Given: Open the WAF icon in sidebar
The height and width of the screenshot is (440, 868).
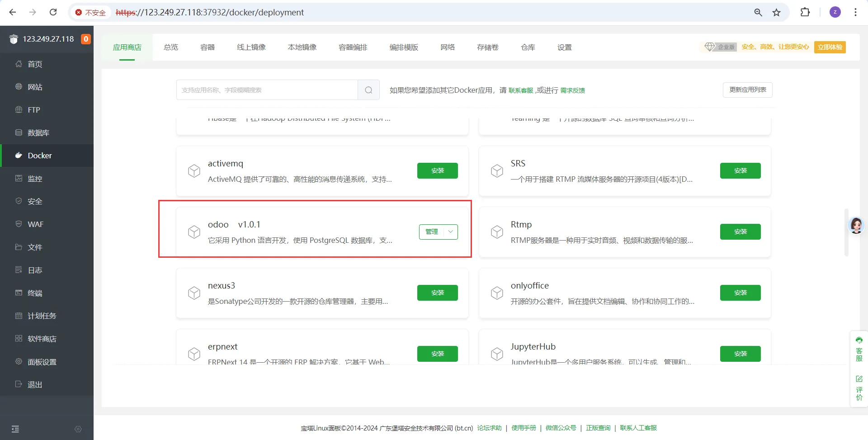Looking at the screenshot, I should click(x=19, y=224).
